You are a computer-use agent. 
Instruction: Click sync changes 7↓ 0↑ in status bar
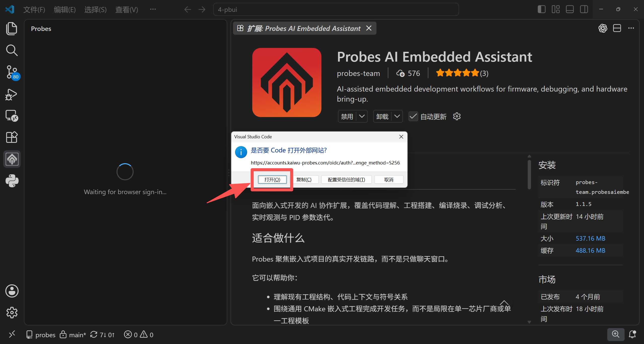[102, 334]
